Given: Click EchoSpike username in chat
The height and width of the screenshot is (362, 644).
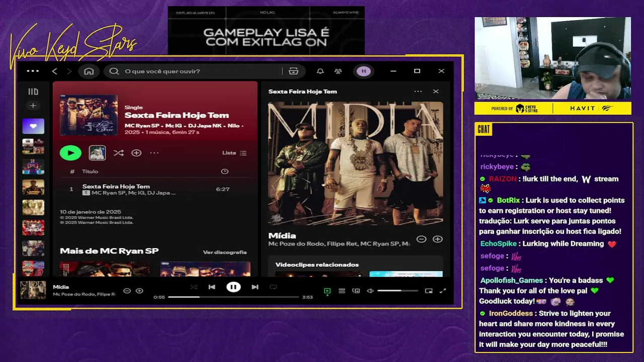Looking at the screenshot, I should 499,243.
